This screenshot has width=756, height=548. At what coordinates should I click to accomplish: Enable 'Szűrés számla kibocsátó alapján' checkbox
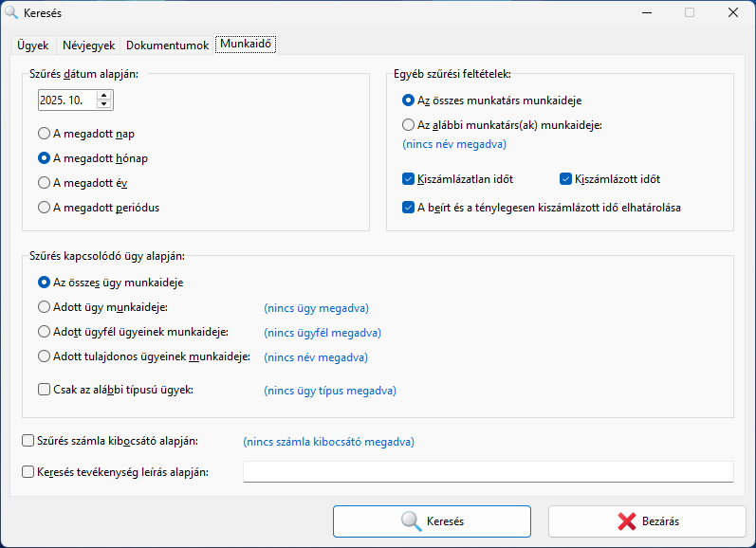point(28,441)
